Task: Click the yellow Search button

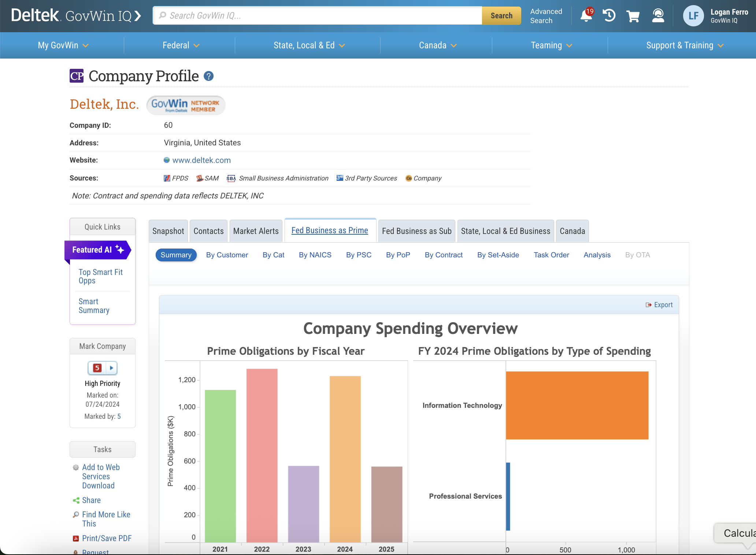Action: (501, 15)
